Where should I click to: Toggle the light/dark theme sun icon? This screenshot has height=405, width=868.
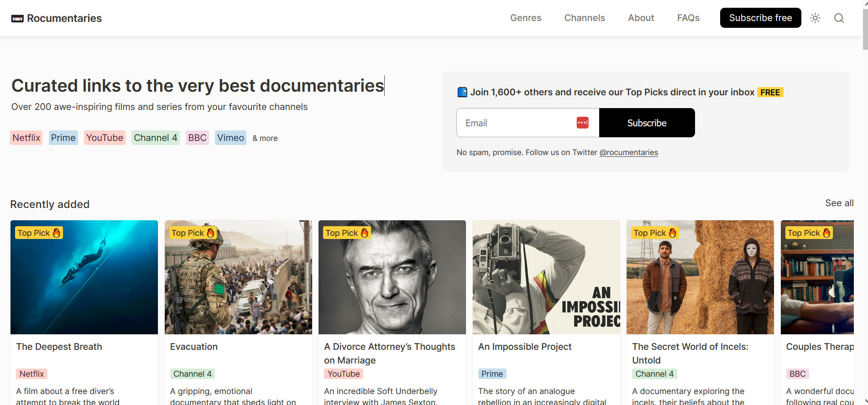tap(815, 18)
